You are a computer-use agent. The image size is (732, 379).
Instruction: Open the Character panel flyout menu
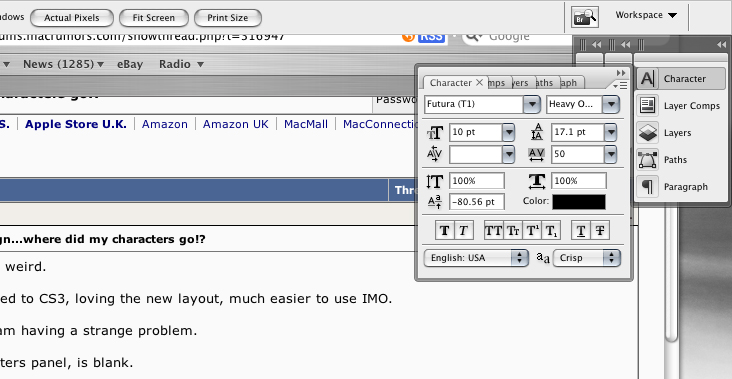point(620,85)
